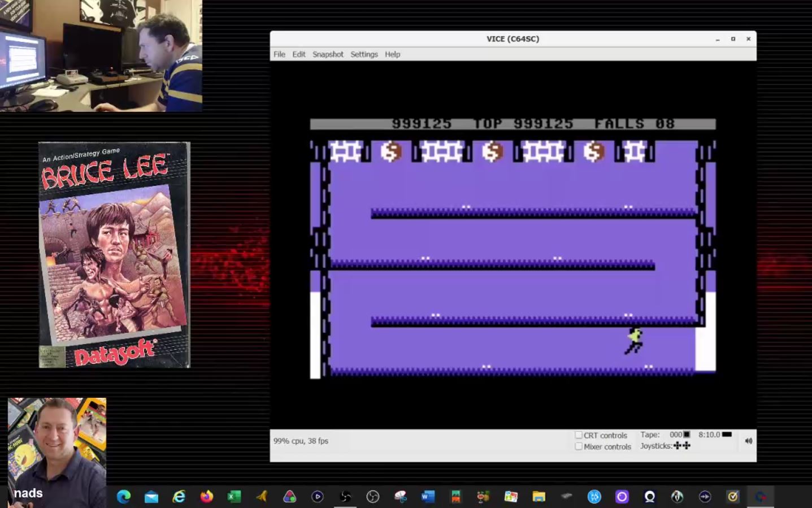
Task: Open the File menu
Action: (x=279, y=54)
